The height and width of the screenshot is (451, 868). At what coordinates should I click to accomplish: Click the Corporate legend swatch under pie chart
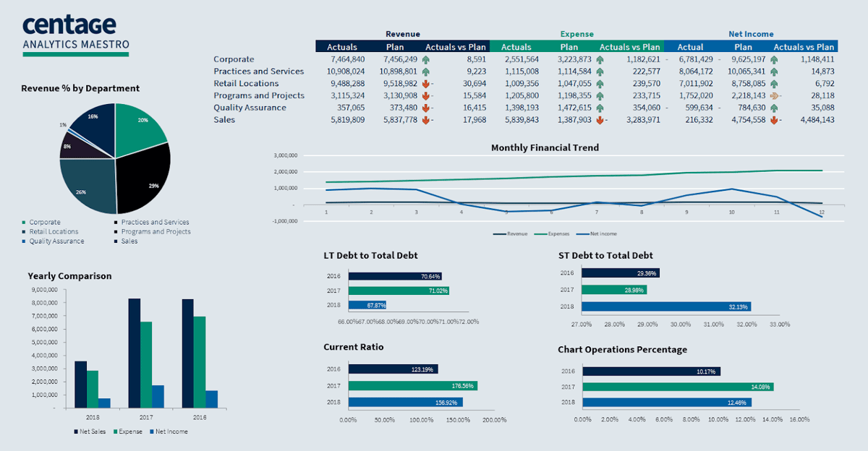pos(25,223)
